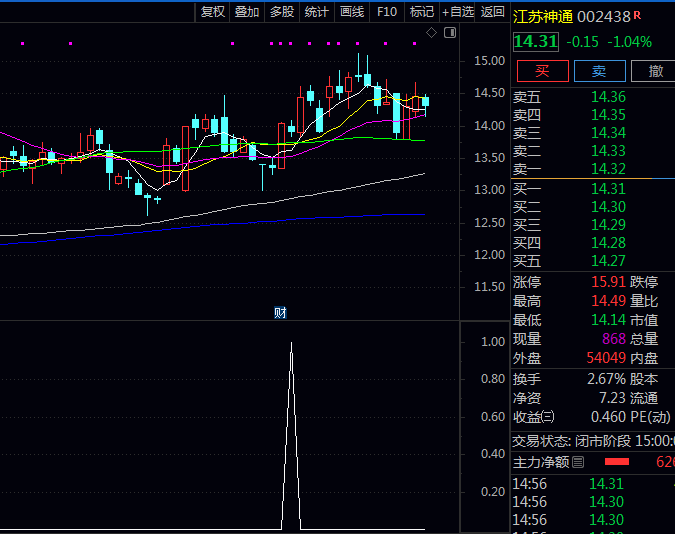
Task: Click the red bar indicator beside 主力净额
Action: point(616,462)
